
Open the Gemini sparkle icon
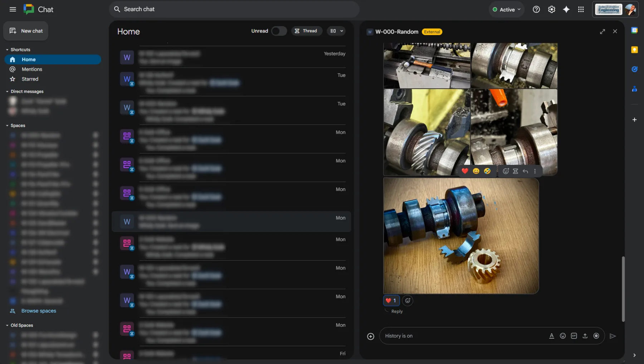pyautogui.click(x=566, y=10)
